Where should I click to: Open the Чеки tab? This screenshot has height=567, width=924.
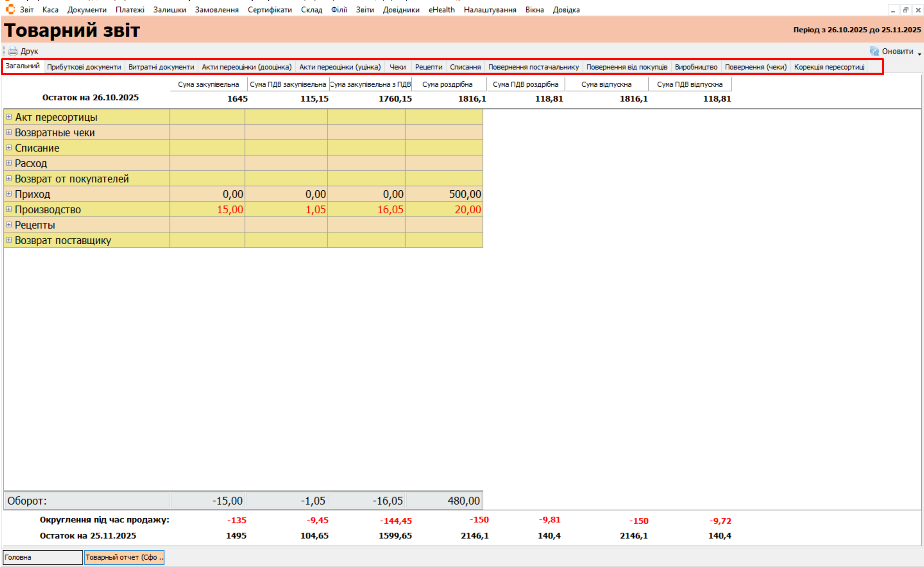click(397, 67)
